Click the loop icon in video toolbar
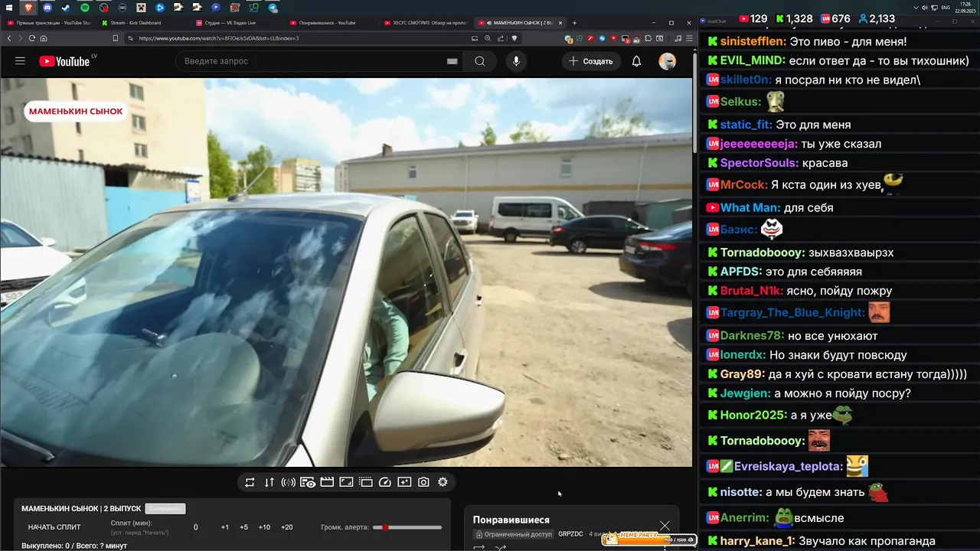 [x=250, y=482]
